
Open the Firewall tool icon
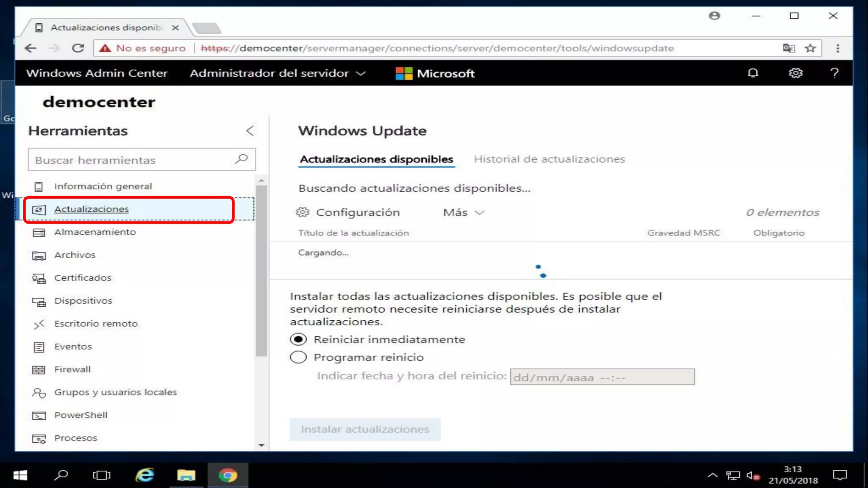(39, 369)
